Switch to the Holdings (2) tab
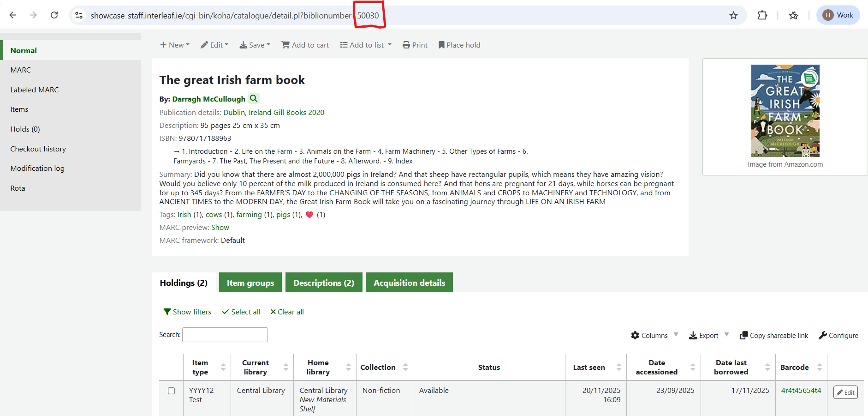The height and width of the screenshot is (416, 868). (184, 283)
